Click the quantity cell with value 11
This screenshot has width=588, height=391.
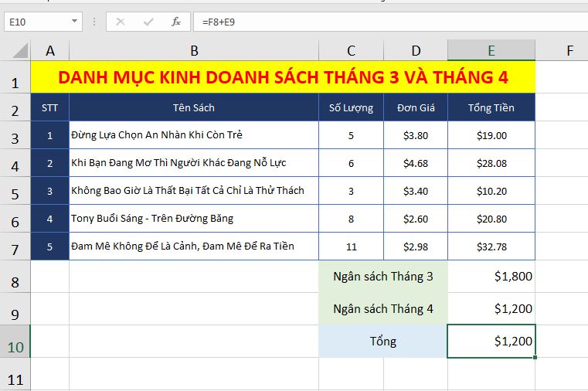pyautogui.click(x=351, y=246)
